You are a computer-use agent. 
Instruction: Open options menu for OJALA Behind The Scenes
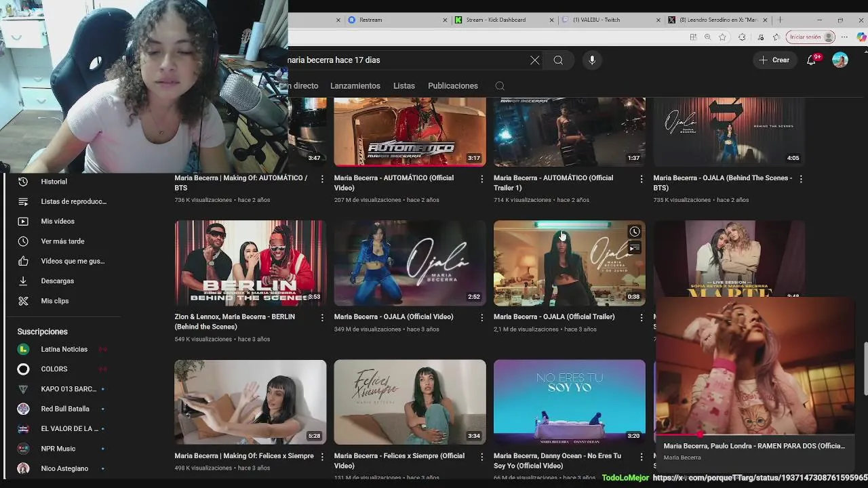coord(801,179)
